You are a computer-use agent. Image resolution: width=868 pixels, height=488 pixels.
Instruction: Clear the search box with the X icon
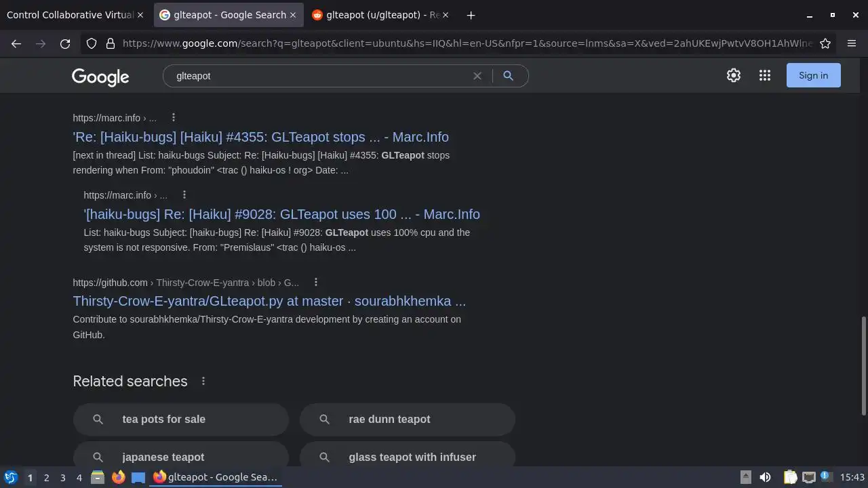coord(477,76)
